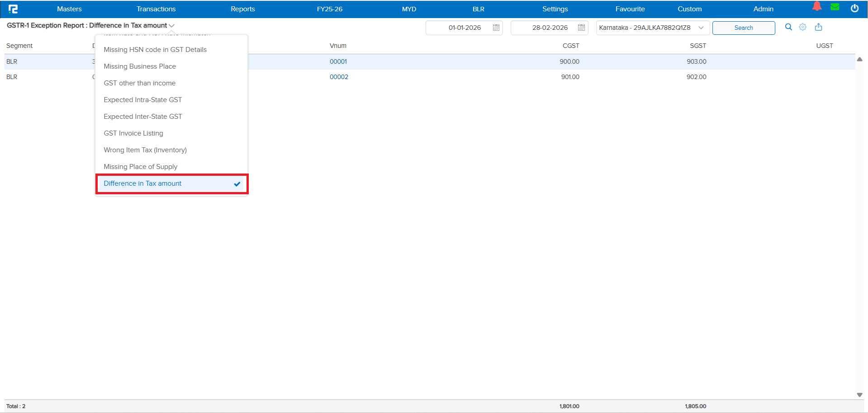Open the report search magnifier icon
Viewport: 868px width, 413px height.
point(788,27)
